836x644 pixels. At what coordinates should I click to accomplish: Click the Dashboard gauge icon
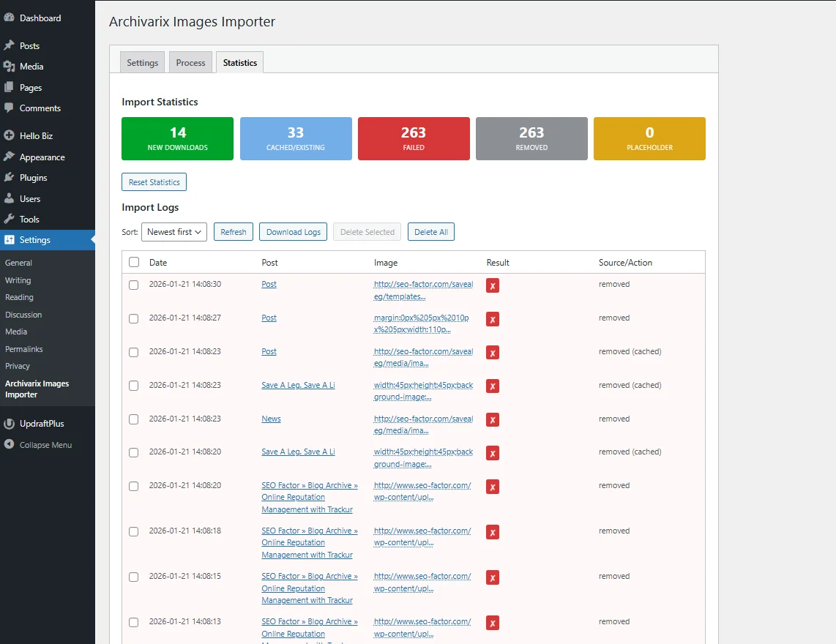(x=9, y=18)
